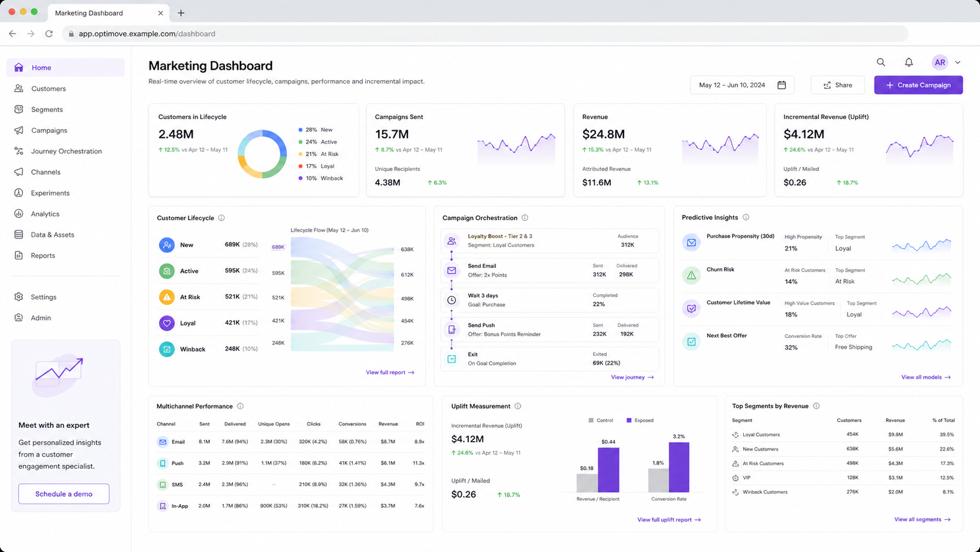Click the Schedule a demo button
This screenshot has height=552, width=980.
[x=64, y=494]
